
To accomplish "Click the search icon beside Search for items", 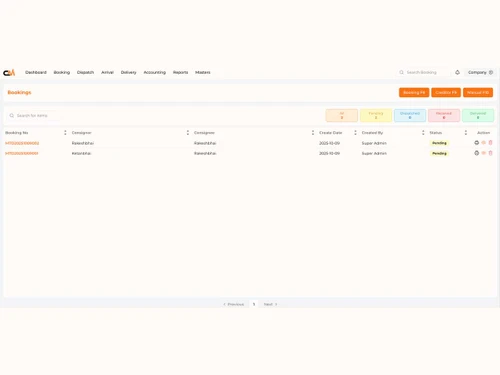I will click(12, 116).
